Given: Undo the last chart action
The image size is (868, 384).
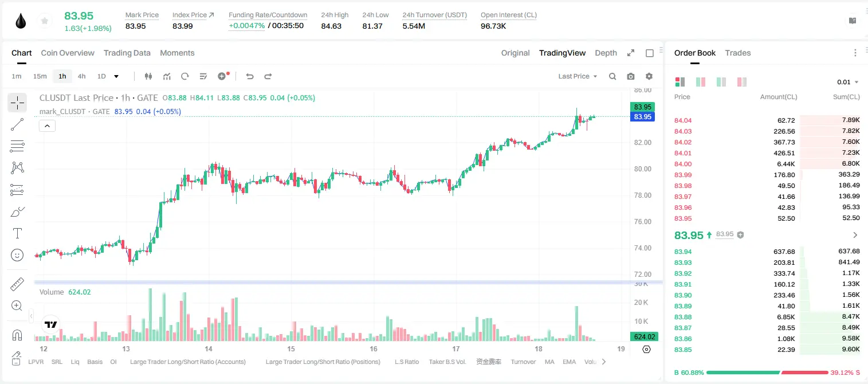Looking at the screenshot, I should pos(249,76).
